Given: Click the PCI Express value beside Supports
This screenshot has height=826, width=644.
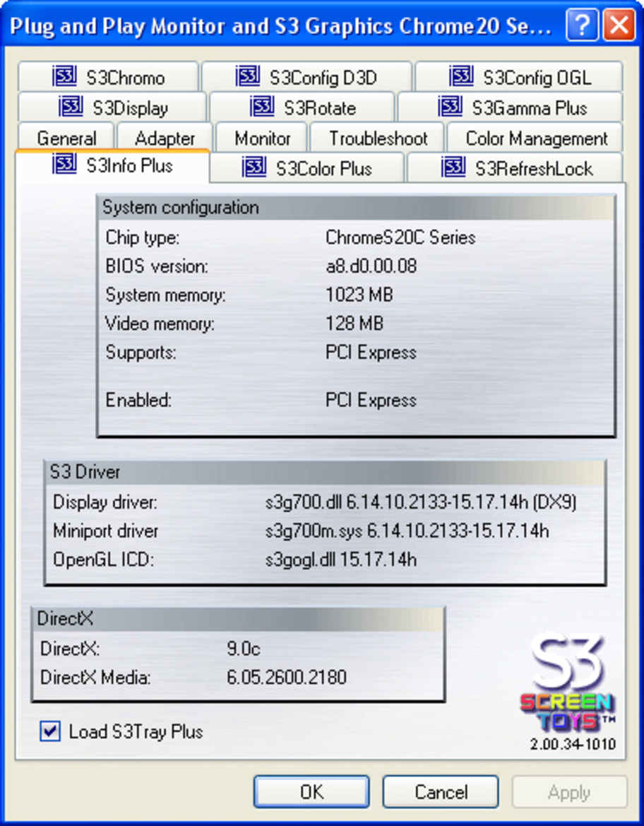Looking at the screenshot, I should 371,351.
